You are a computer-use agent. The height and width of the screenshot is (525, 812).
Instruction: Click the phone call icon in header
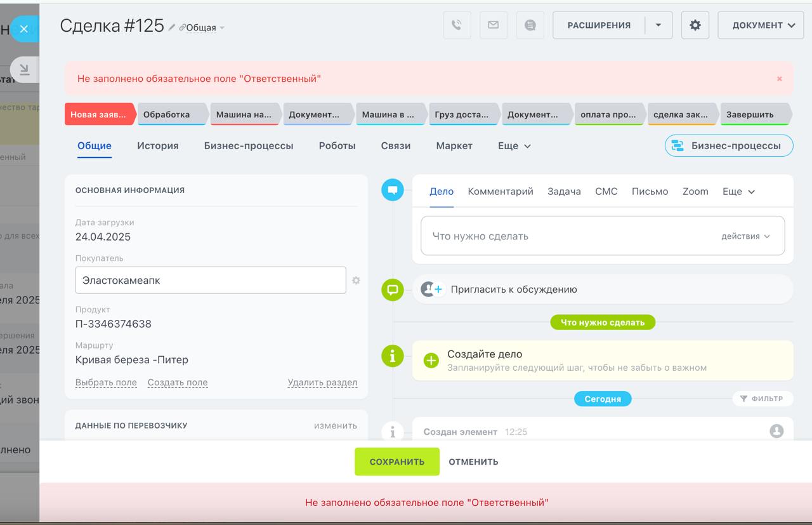click(457, 25)
